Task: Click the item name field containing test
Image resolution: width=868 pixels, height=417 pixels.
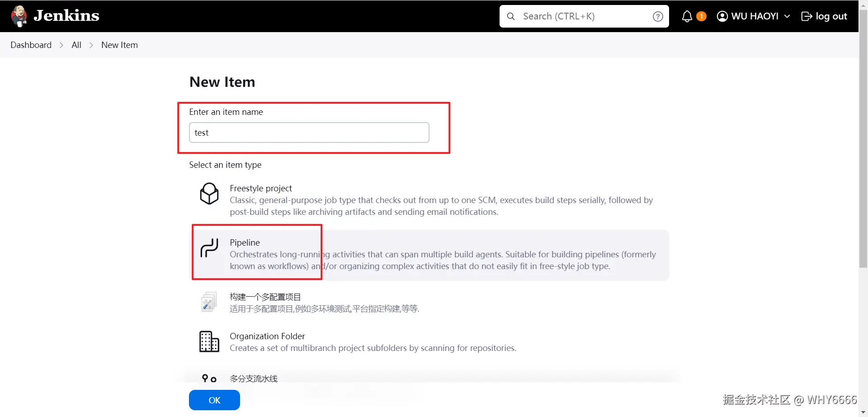Action: coord(309,133)
